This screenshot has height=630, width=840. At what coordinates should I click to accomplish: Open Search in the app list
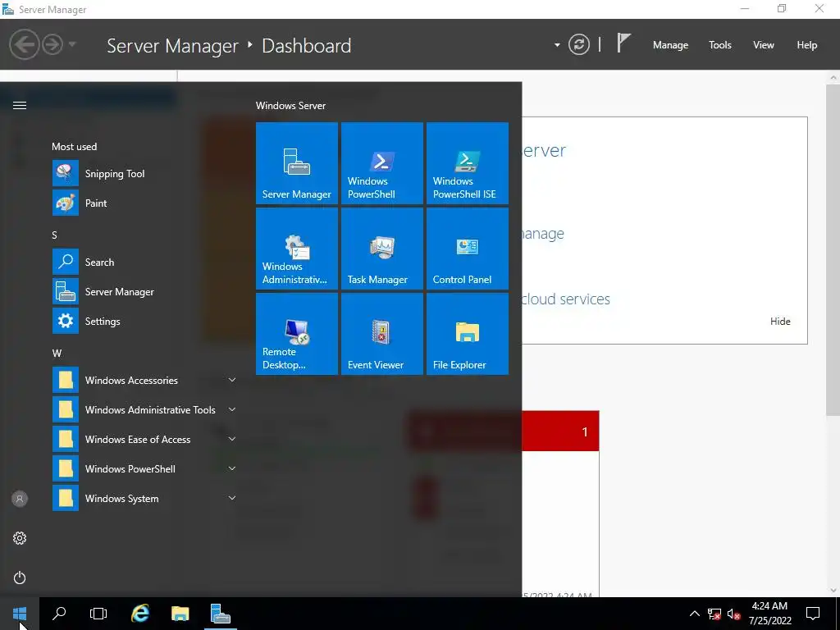point(144,262)
